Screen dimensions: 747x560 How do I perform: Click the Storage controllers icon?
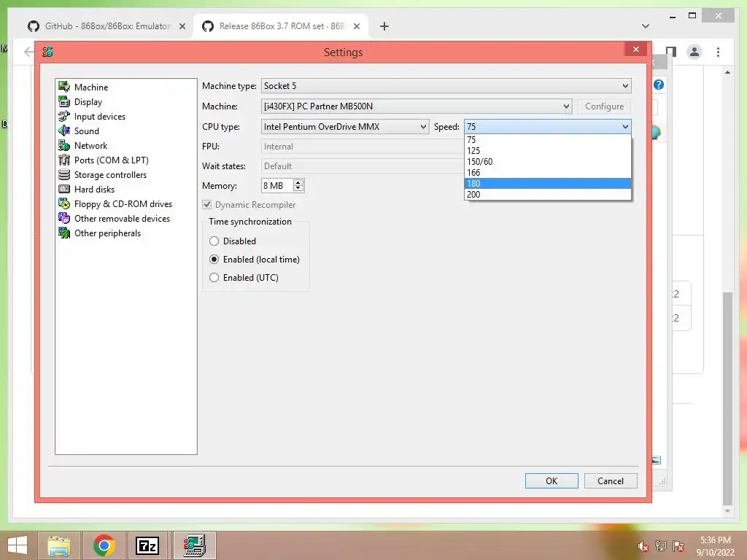[64, 175]
